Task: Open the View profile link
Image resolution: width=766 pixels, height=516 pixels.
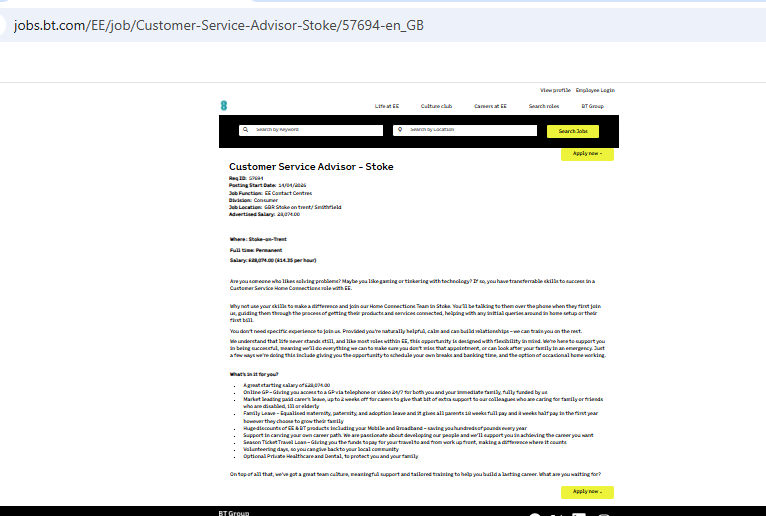Action: pos(555,90)
